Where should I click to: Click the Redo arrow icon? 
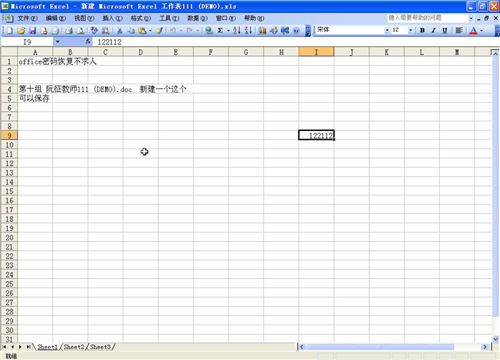pyautogui.click(x=189, y=31)
